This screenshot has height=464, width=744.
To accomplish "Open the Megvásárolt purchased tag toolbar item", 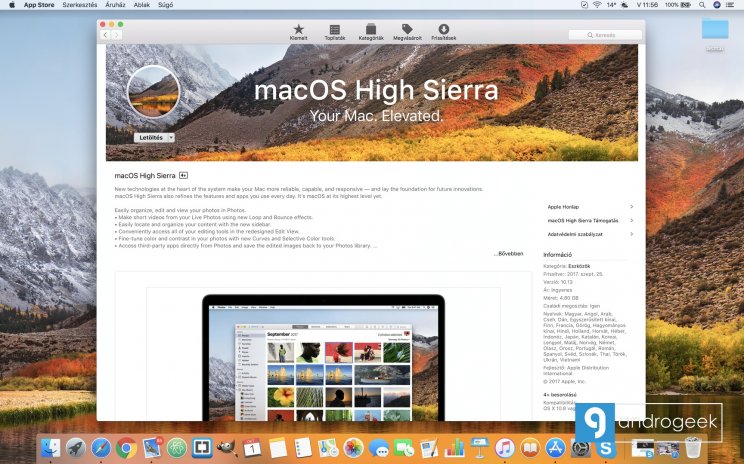I will (407, 32).
